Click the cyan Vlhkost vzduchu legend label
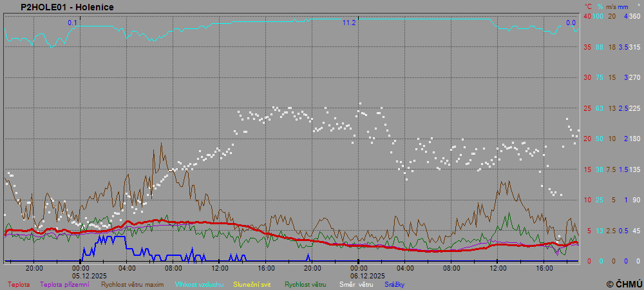 click(x=199, y=284)
